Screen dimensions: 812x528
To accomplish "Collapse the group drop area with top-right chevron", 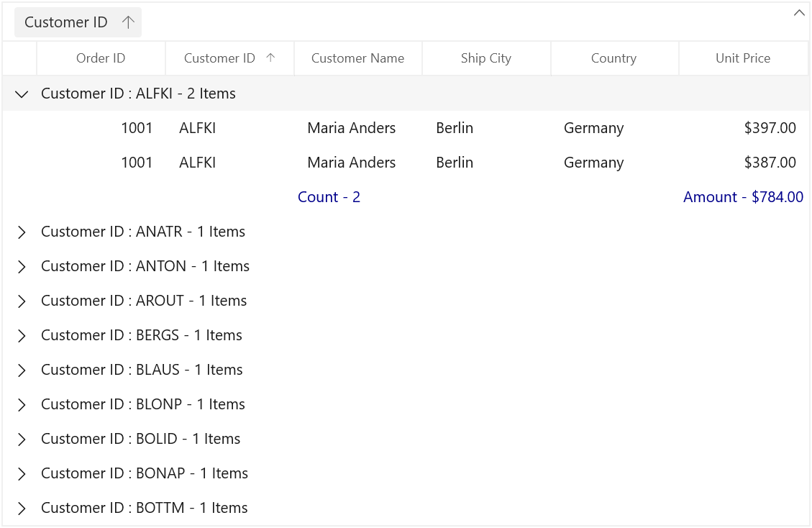I will pyautogui.click(x=799, y=13).
